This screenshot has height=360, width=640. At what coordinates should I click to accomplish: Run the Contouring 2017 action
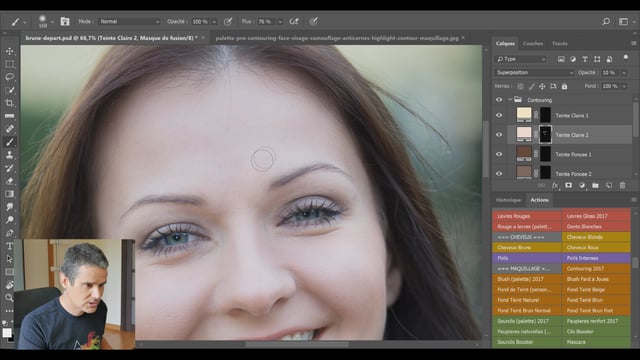pos(596,269)
